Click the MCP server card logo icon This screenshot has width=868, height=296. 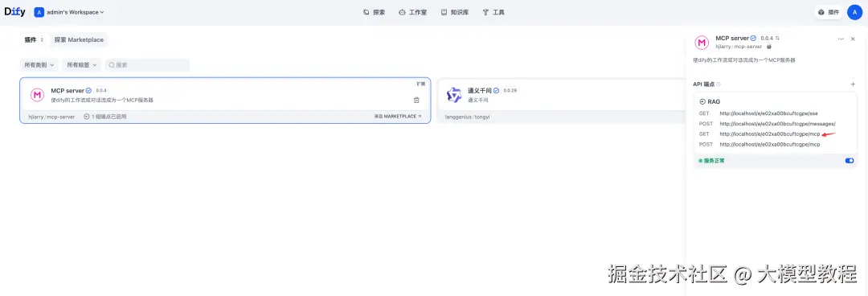(x=37, y=95)
